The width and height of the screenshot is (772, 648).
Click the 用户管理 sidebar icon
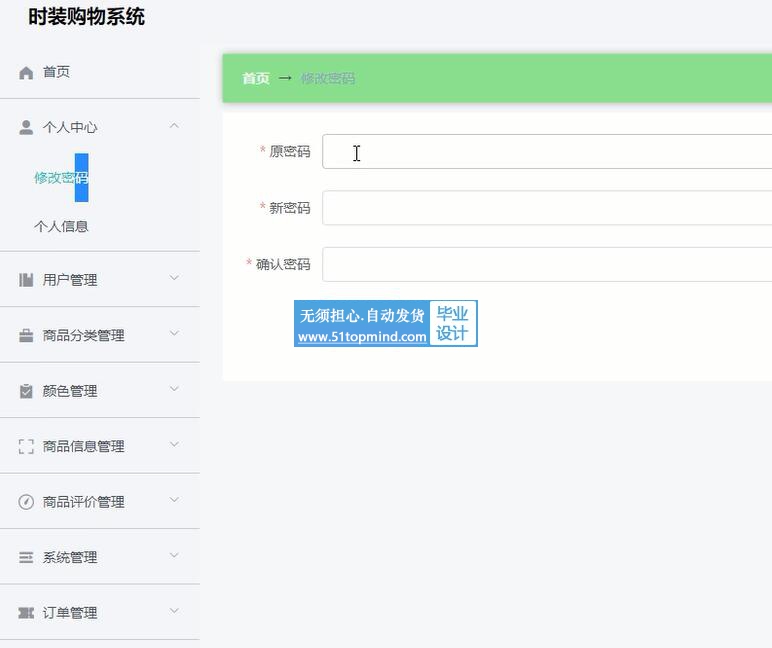coord(26,280)
